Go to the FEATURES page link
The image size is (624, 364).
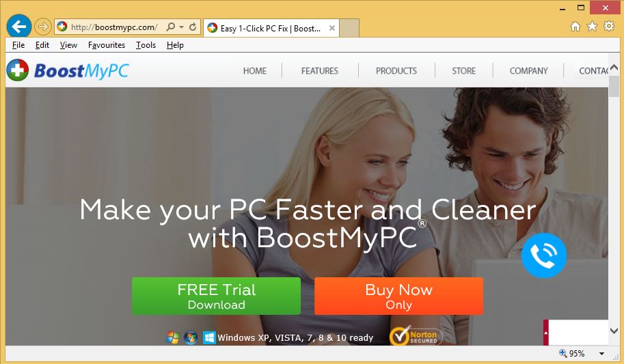320,71
